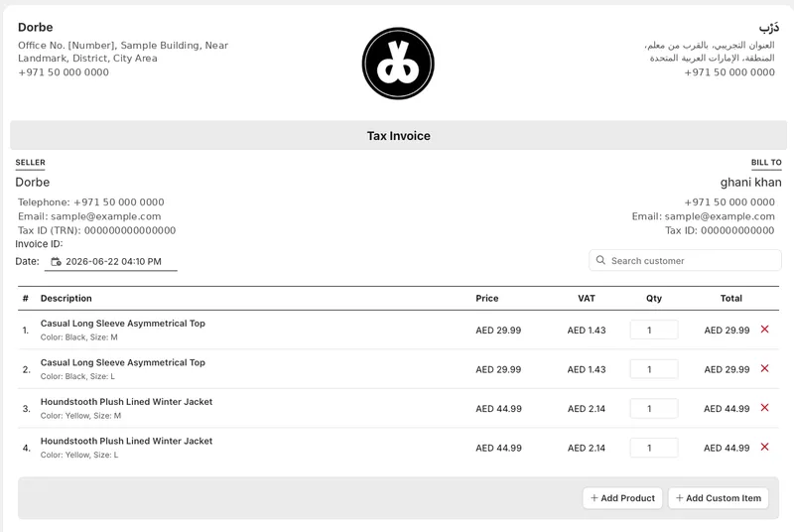Click row 3 Houndstooth Plush Lined Winter Jacket
This screenshot has width=794, height=532.
(x=127, y=401)
